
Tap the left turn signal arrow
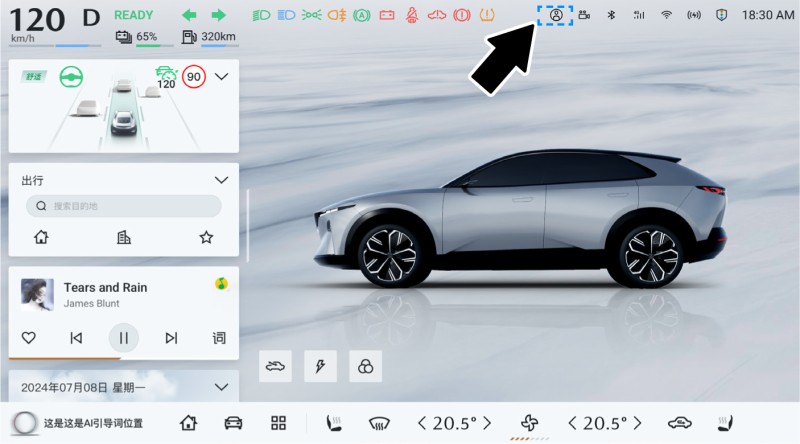click(x=189, y=15)
